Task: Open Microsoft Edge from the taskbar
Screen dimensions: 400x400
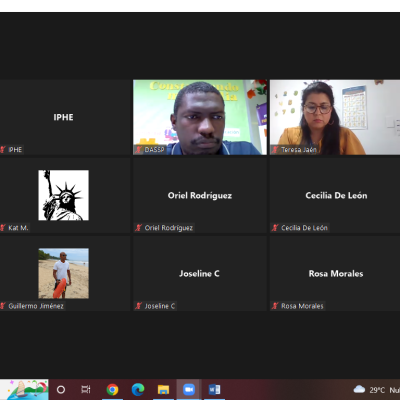Action: click(138, 389)
